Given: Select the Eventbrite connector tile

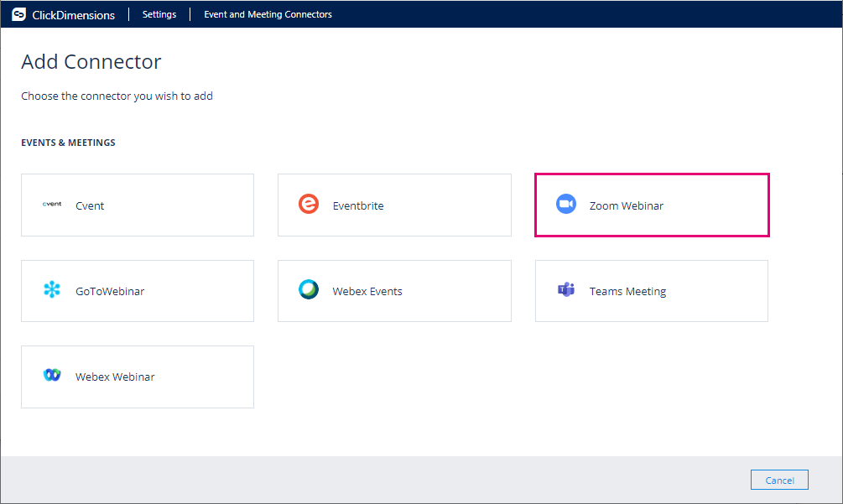Looking at the screenshot, I should (394, 205).
